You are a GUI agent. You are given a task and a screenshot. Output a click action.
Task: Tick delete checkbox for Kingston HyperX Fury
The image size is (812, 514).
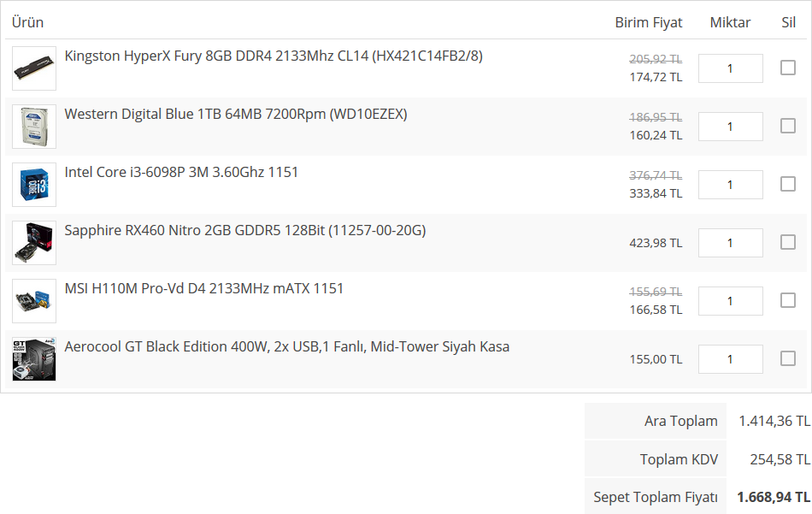pos(788,68)
